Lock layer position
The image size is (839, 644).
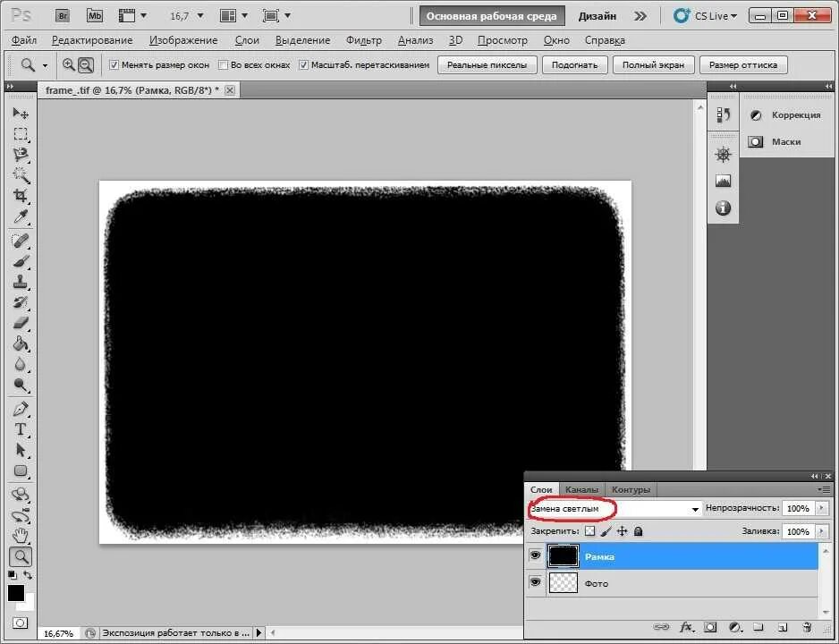pos(622,531)
